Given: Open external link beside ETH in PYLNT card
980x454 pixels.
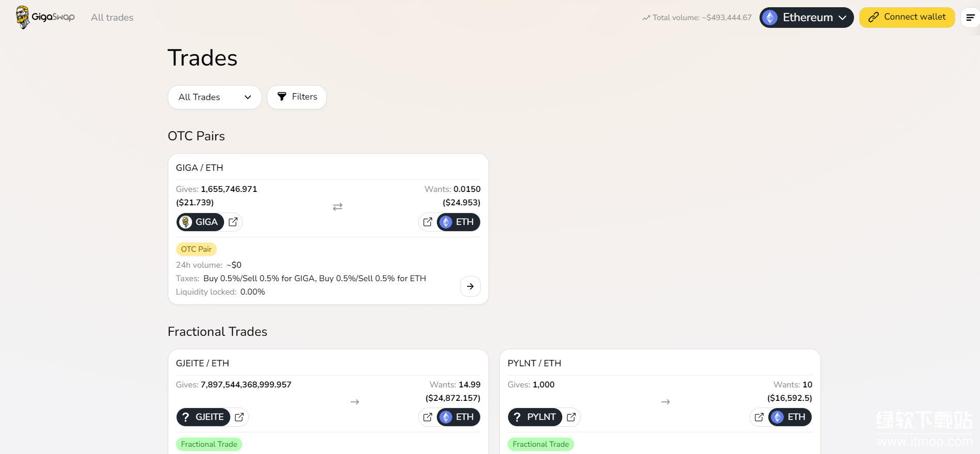Looking at the screenshot, I should click(x=759, y=417).
